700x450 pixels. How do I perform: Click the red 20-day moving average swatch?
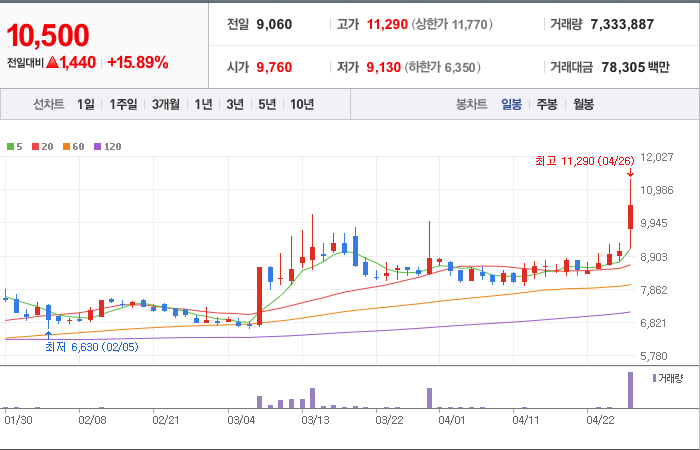(x=35, y=146)
